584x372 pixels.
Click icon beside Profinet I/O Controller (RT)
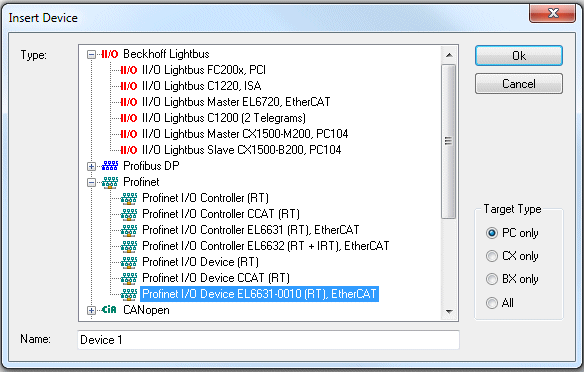point(129,198)
